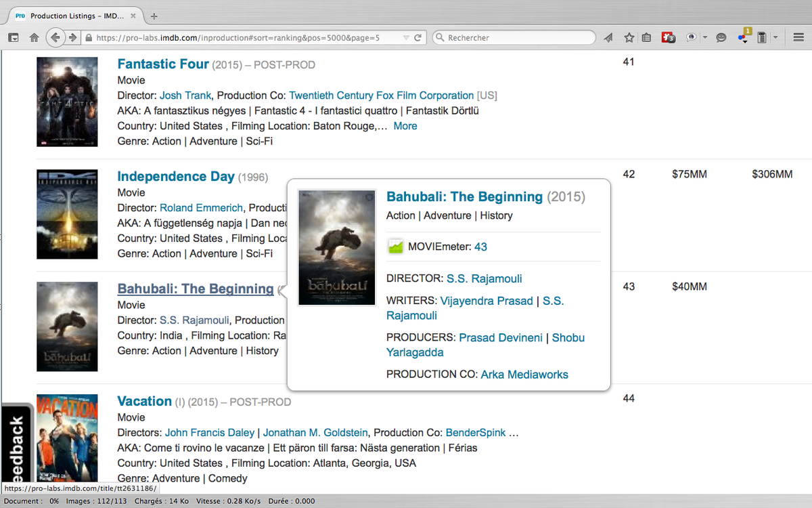Open director Josh Trank's page
The width and height of the screenshot is (812, 508).
coord(185,96)
